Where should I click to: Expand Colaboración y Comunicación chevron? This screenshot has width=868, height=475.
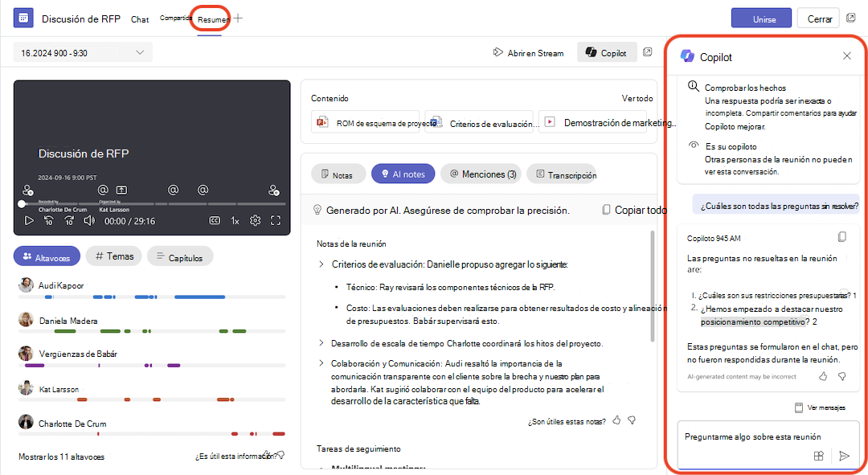321,363
